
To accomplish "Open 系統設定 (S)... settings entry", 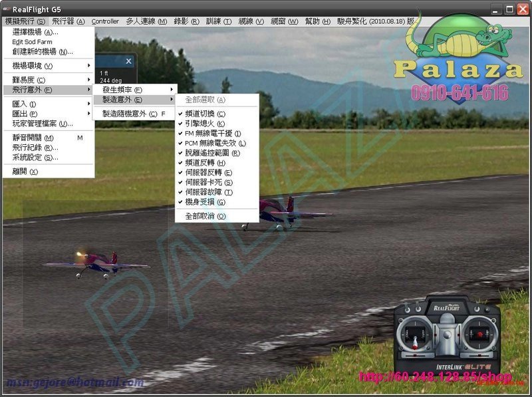I will tap(49, 158).
